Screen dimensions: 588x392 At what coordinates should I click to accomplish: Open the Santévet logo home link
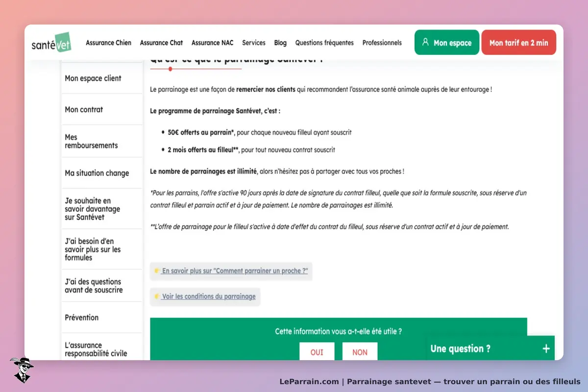tap(51, 43)
